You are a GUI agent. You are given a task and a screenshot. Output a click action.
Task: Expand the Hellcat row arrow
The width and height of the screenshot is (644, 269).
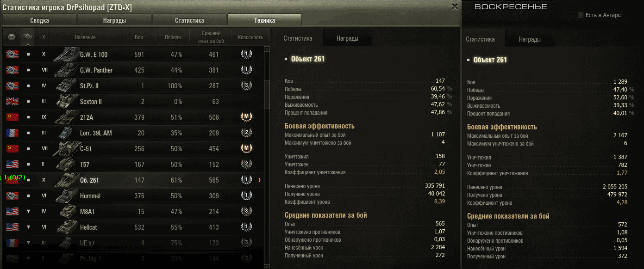coord(28,227)
